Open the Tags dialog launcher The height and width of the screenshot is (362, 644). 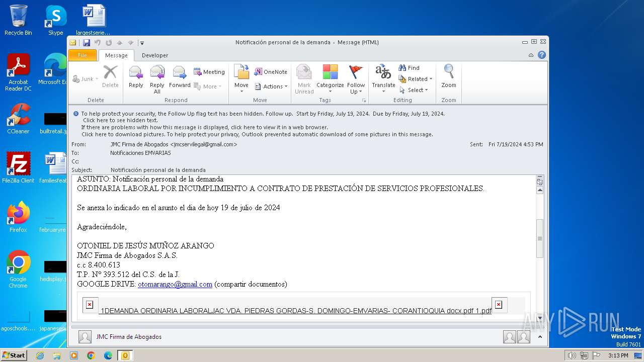(x=364, y=101)
